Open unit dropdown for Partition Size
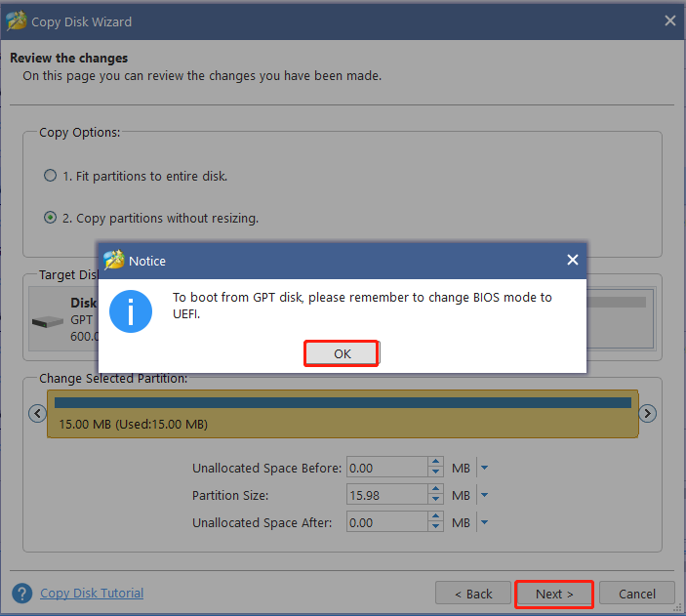 coord(484,495)
